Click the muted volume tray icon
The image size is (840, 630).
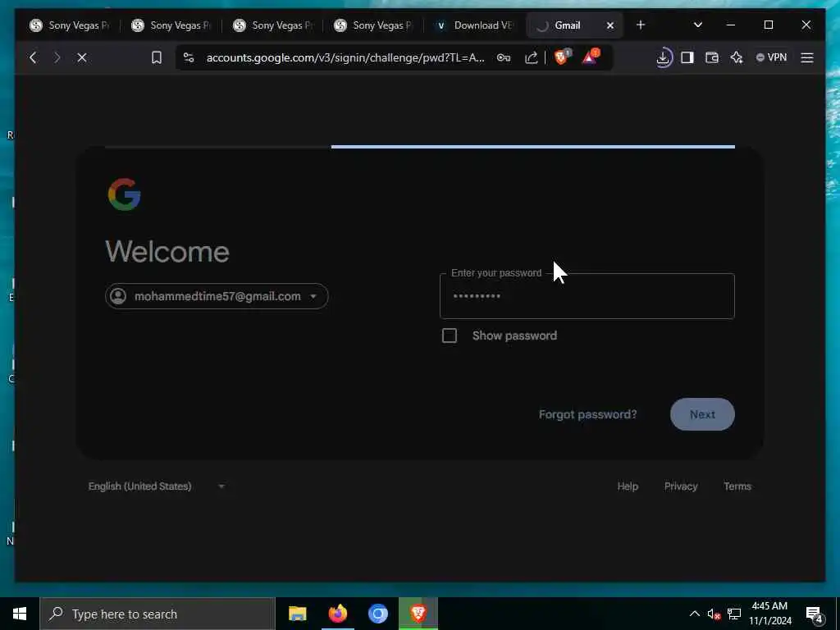pos(714,614)
